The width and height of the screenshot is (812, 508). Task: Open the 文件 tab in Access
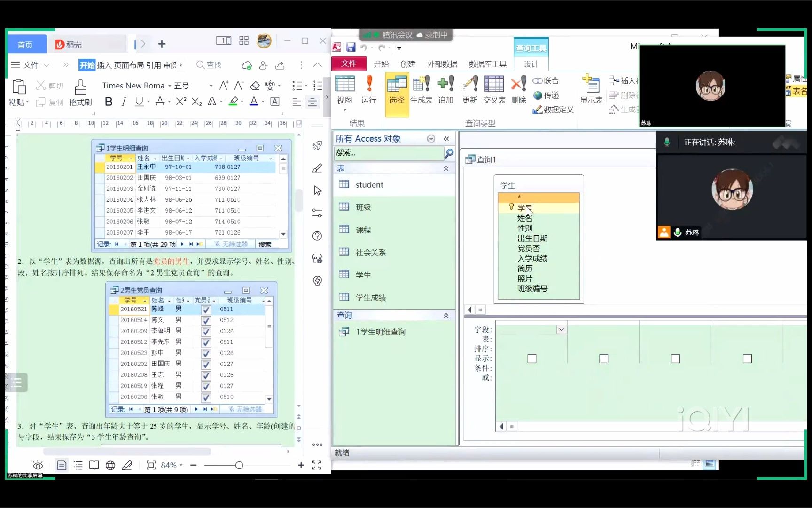pos(349,63)
